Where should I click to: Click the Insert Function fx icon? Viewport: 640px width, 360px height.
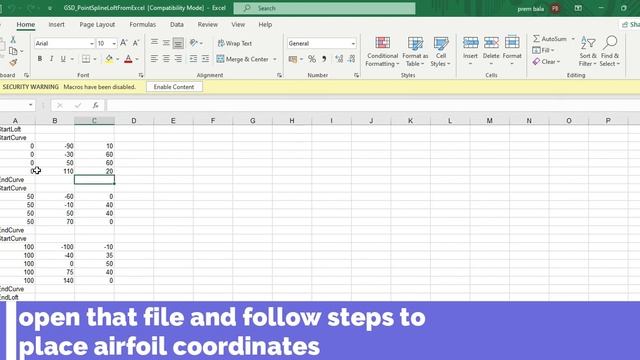coord(95,105)
